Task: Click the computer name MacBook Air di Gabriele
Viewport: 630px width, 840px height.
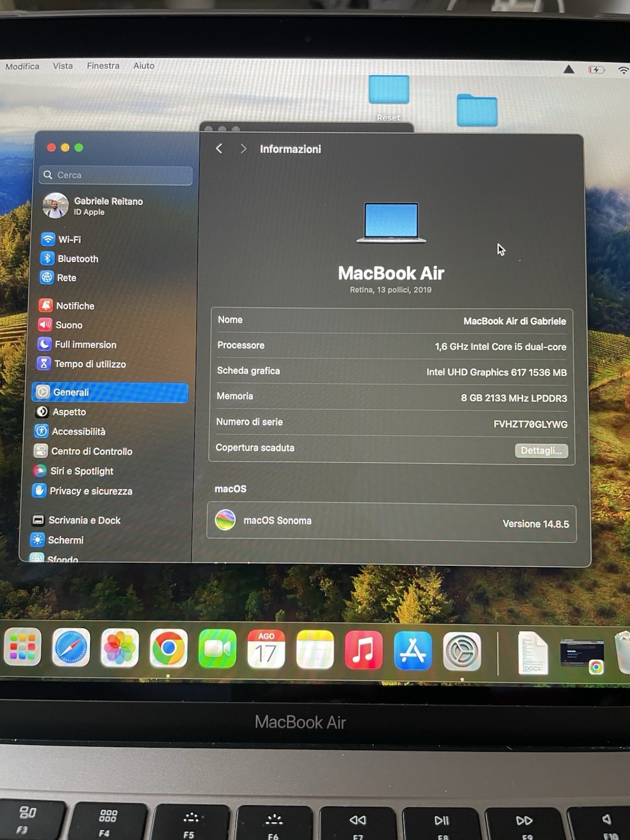Action: click(x=514, y=321)
